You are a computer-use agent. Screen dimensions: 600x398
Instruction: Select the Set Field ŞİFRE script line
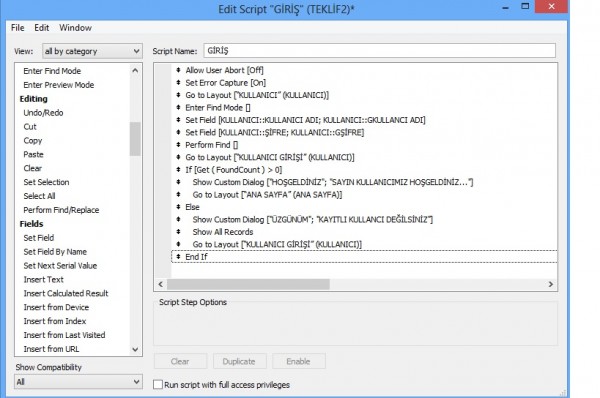pos(275,132)
